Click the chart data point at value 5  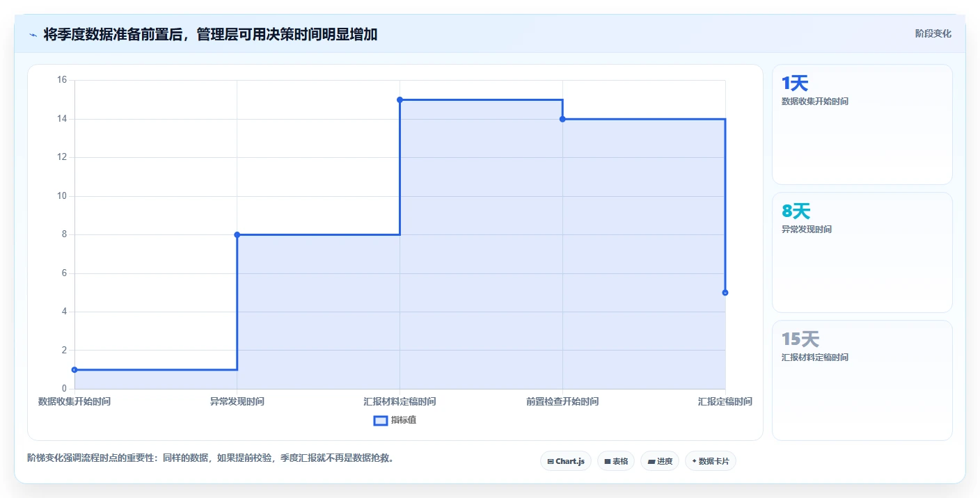(725, 292)
